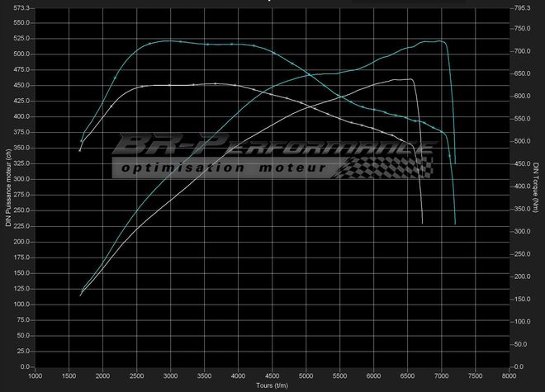
Task: Click the 5000 tick on the rpm axis
Action: pos(306,375)
